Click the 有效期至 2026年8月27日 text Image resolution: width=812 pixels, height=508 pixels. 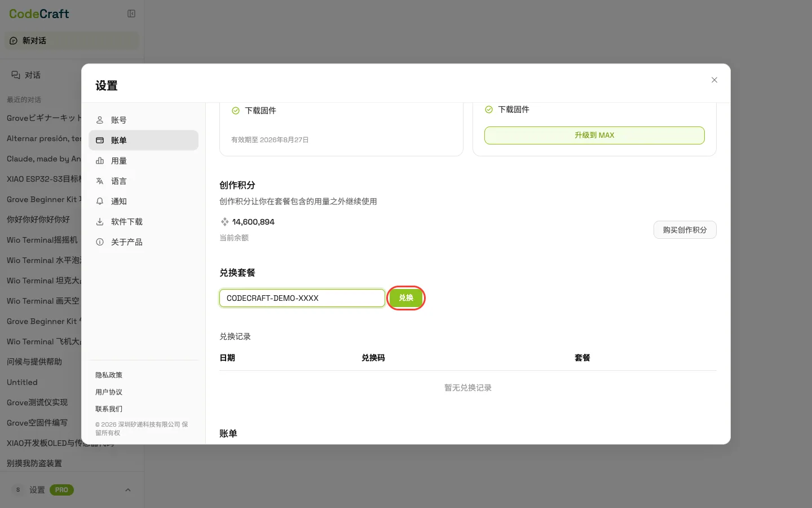[270, 140]
